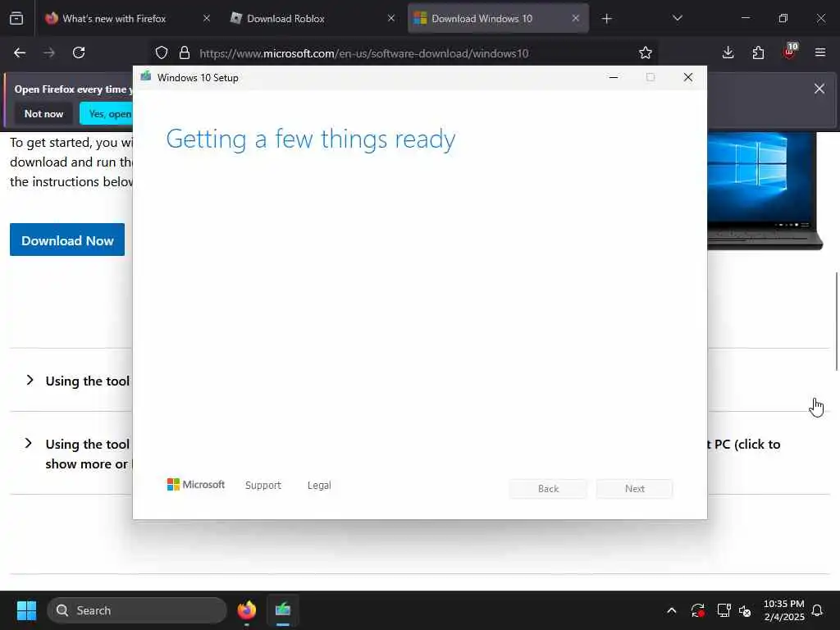Screen dimensions: 840x630
Task: Click the Firefox page vertical scrollbar
Action: (x=836, y=322)
